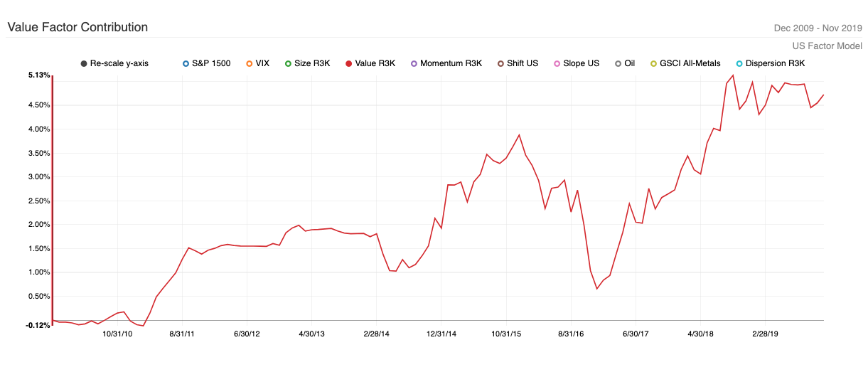Click the 1.50% y-axis label
868x372 pixels.
[x=40, y=248]
